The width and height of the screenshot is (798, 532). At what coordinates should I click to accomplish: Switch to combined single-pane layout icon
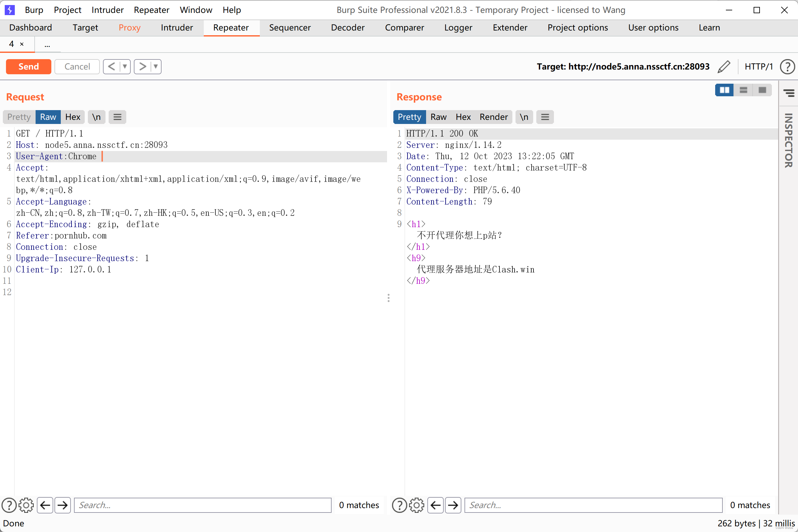(762, 90)
